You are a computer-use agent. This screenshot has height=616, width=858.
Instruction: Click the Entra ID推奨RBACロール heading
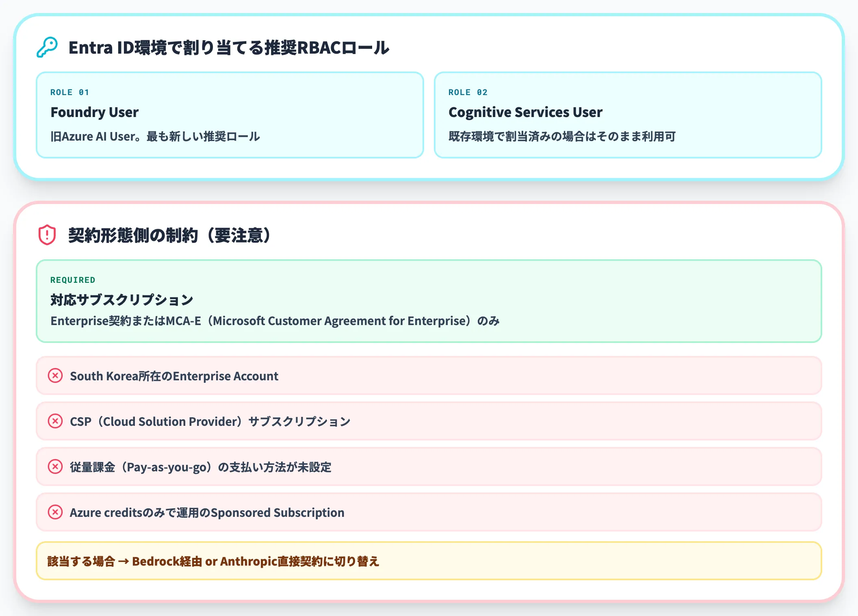click(229, 48)
